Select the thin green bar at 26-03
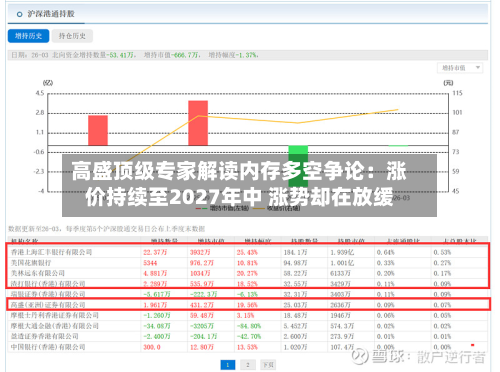 pyautogui.click(x=398, y=146)
